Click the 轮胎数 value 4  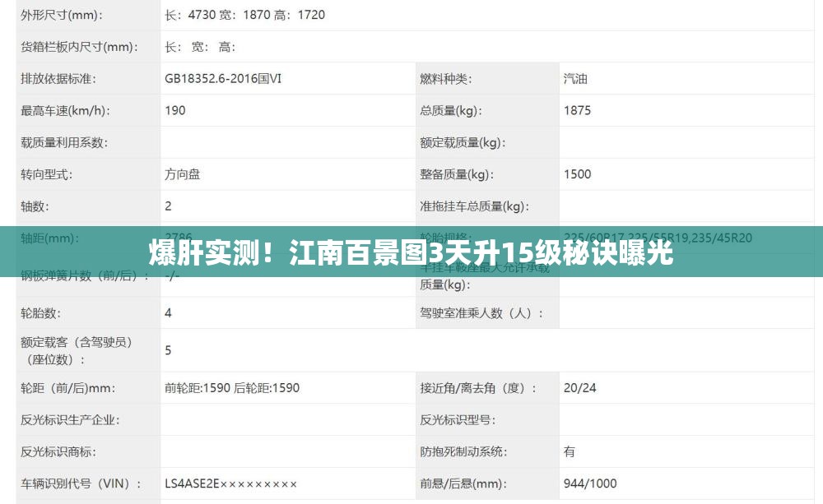pyautogui.click(x=170, y=313)
